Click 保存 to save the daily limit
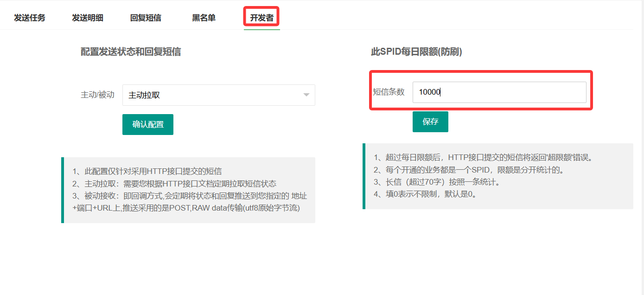The width and height of the screenshot is (644, 295). point(430,122)
